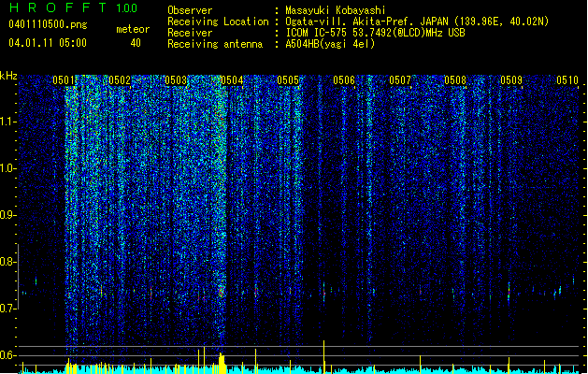Click the Observer field label
Viewport: 588px width, 374px height.
(190, 10)
